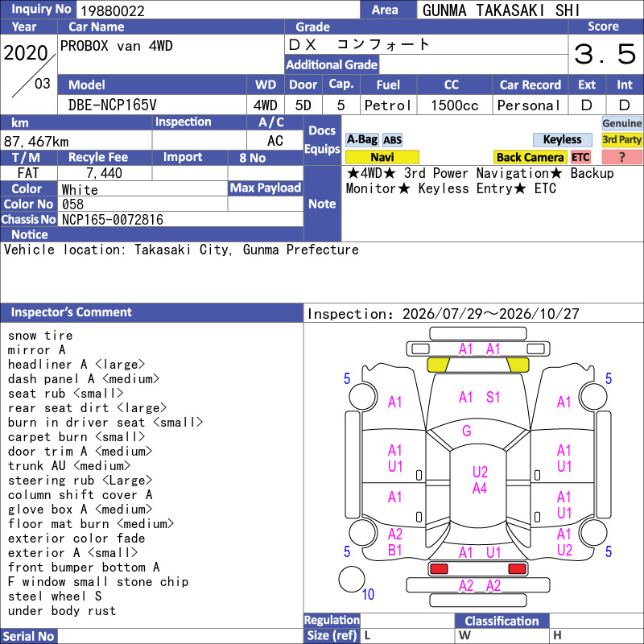
Task: Click the Serial No label
Action: coord(28,636)
